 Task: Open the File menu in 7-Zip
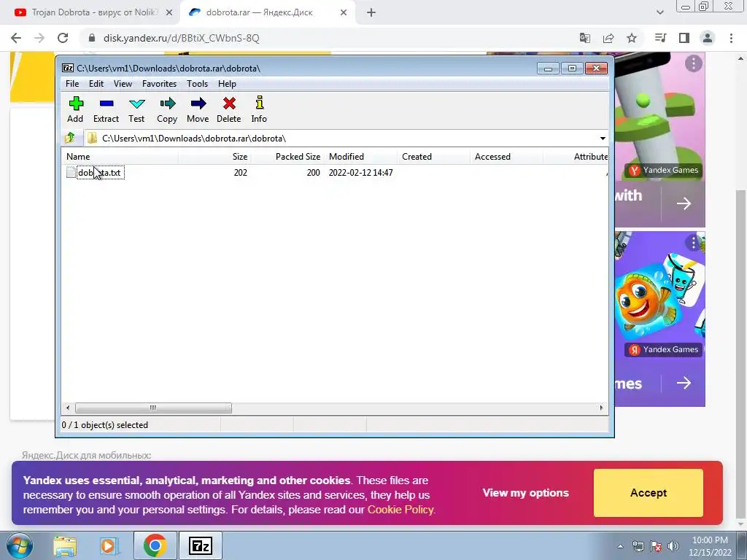coord(72,84)
